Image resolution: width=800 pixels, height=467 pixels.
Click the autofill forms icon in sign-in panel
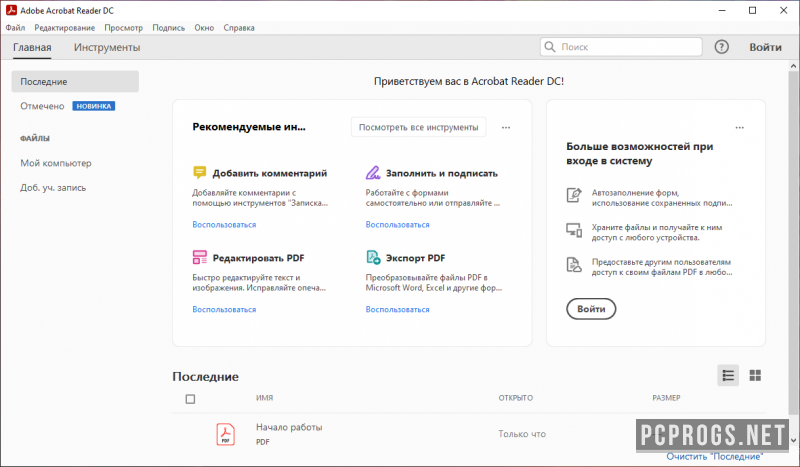(x=574, y=195)
